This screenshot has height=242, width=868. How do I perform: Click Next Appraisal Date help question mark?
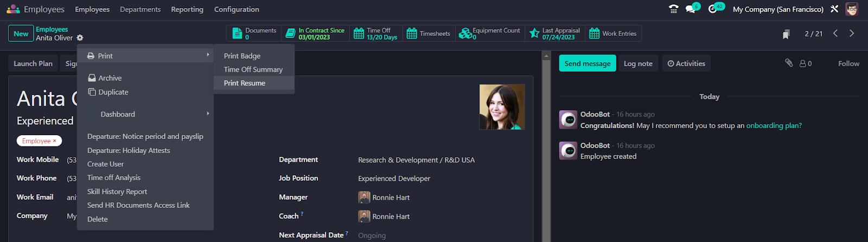pyautogui.click(x=347, y=233)
